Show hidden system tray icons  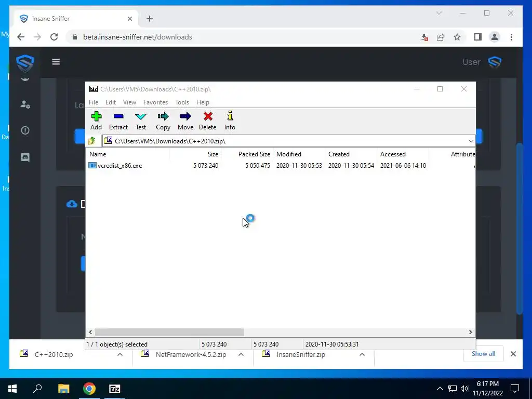coord(440,389)
